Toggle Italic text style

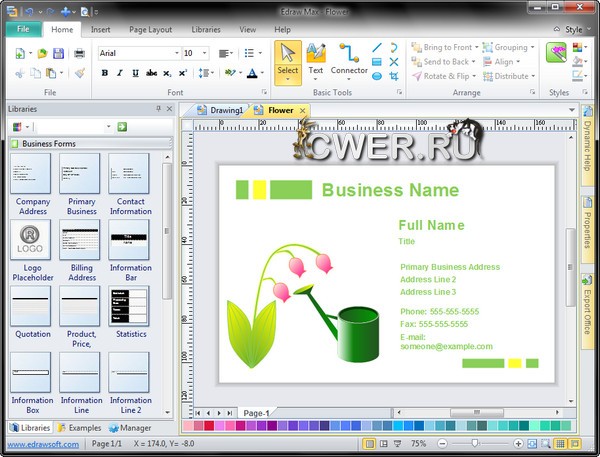point(120,73)
